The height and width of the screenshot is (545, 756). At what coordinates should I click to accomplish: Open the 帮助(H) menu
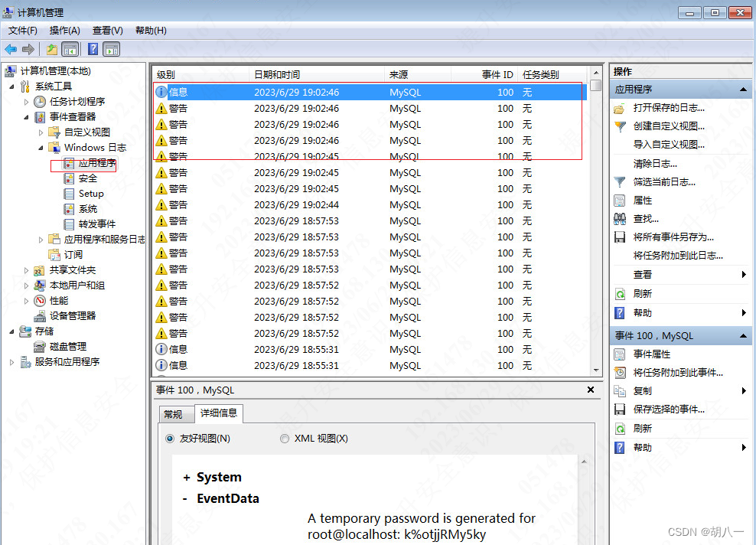coord(151,31)
